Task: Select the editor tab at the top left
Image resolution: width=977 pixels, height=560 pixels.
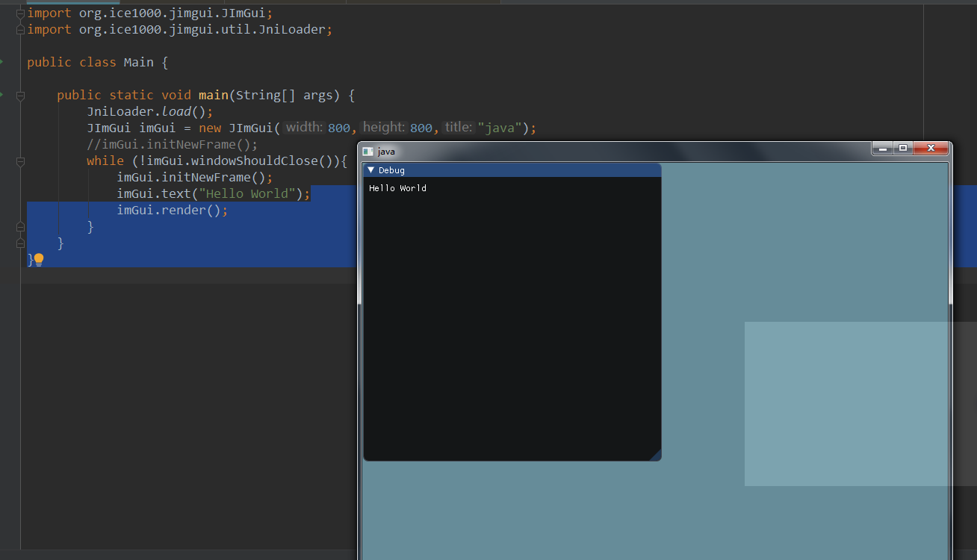Action: pos(72,3)
